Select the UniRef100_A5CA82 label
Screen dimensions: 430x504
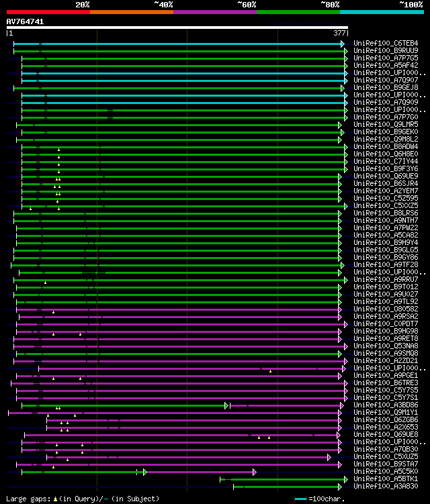tap(386, 236)
